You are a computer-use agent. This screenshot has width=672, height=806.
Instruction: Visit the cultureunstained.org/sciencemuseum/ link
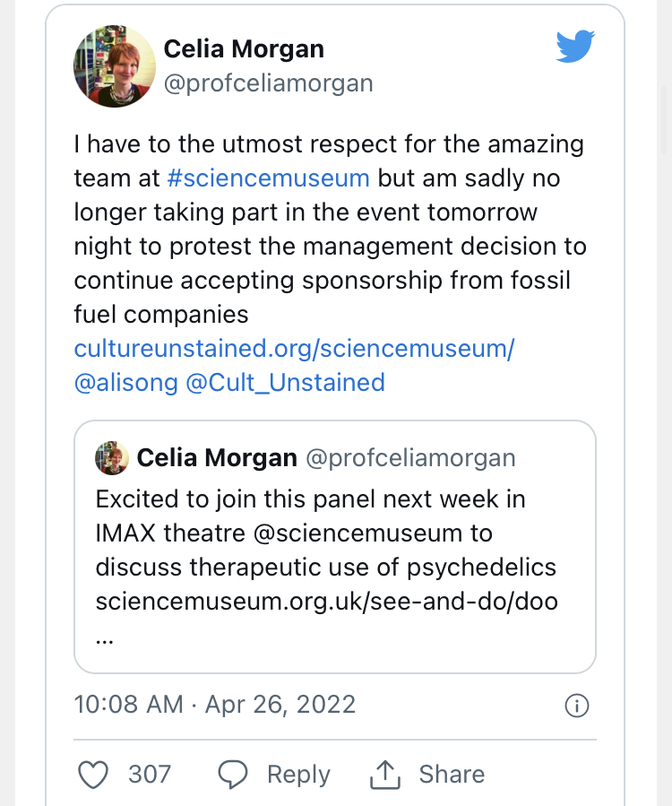[x=294, y=348]
